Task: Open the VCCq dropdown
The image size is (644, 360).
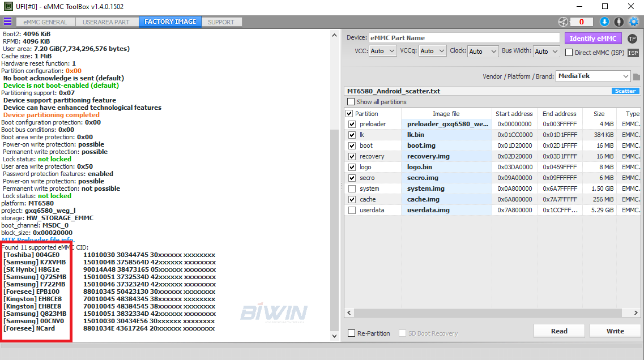Action: coord(433,52)
